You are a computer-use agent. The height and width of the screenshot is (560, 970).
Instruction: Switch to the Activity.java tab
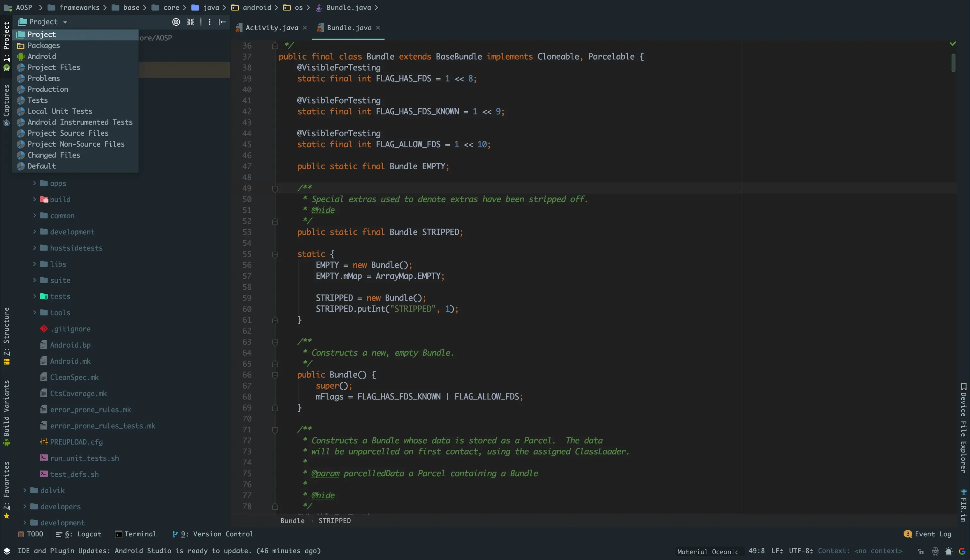coord(271,28)
